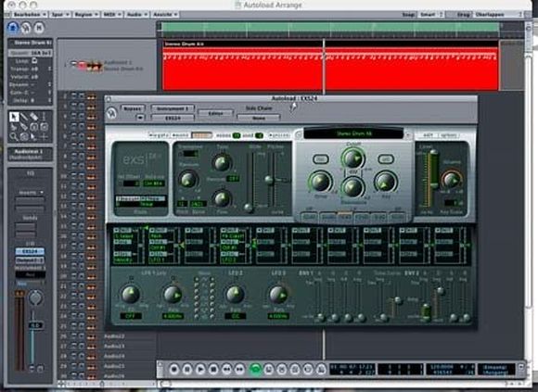Select the Automation tool in toolbox

pyautogui.click(x=34, y=137)
